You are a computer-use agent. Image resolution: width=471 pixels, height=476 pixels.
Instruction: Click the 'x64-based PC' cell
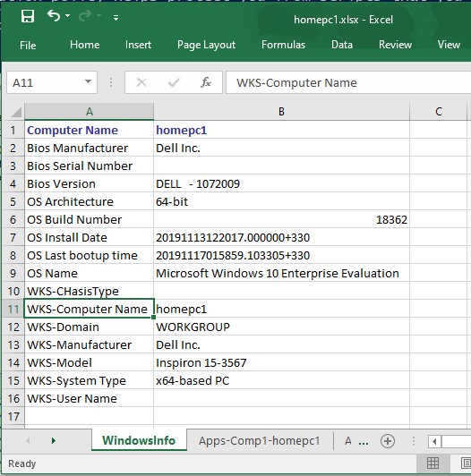coord(281,381)
